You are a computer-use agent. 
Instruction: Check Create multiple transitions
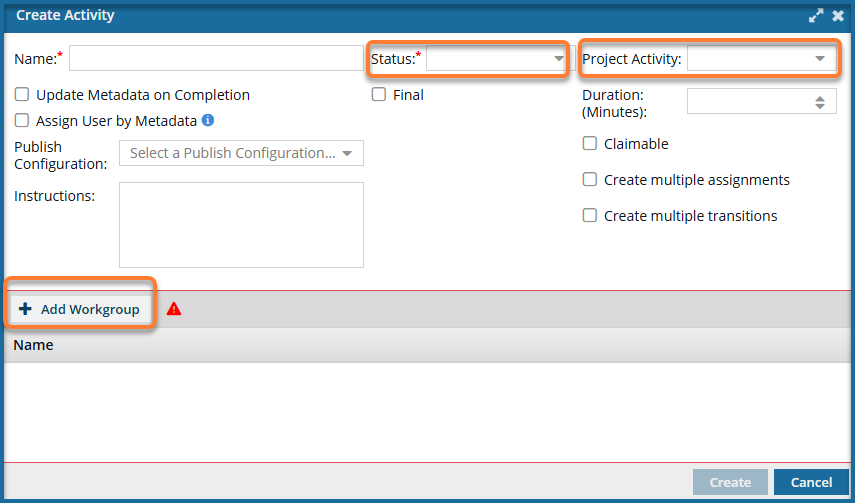pyautogui.click(x=589, y=215)
